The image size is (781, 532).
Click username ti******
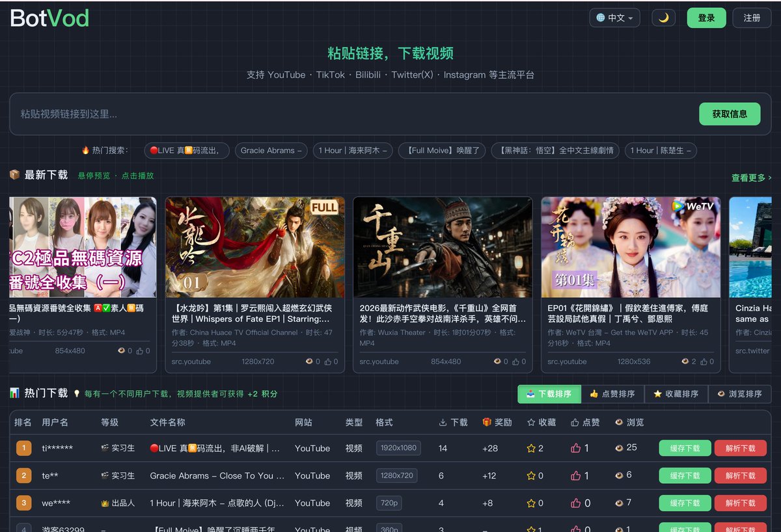click(57, 448)
